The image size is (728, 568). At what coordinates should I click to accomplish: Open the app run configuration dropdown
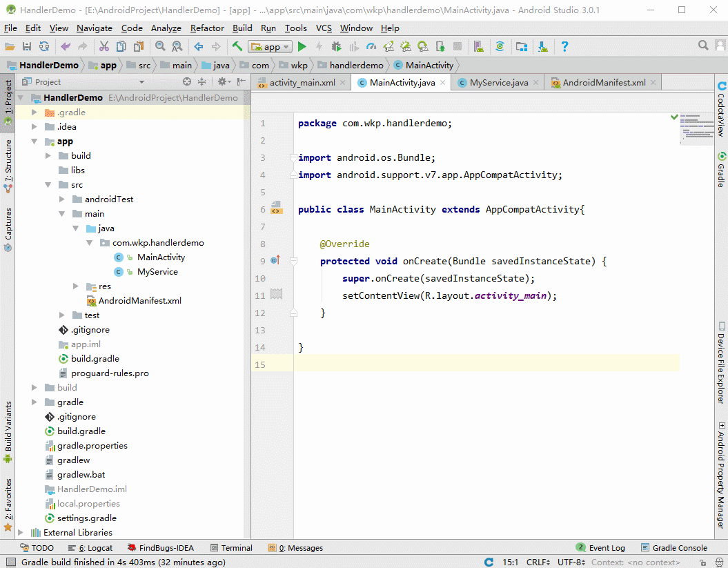pyautogui.click(x=271, y=47)
